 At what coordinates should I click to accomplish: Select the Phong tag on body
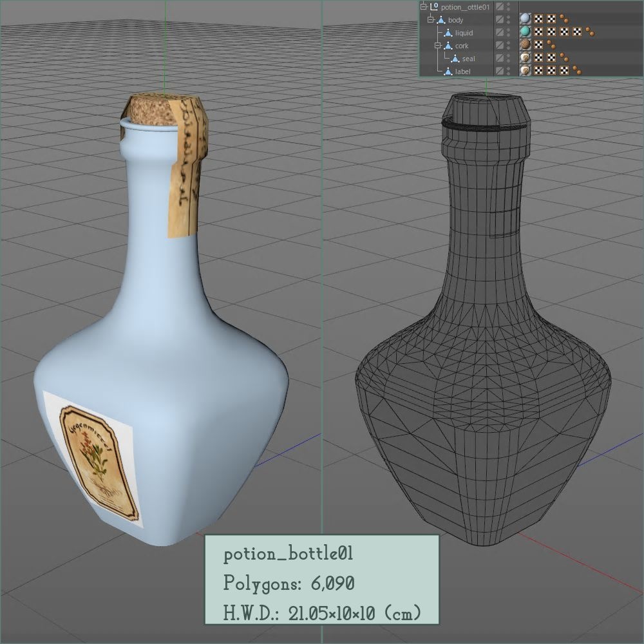[x=564, y=19]
